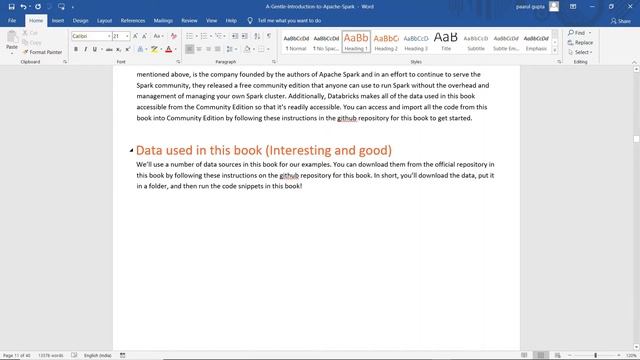Align text left
Screen dimensions: 640x360
[x=189, y=49]
